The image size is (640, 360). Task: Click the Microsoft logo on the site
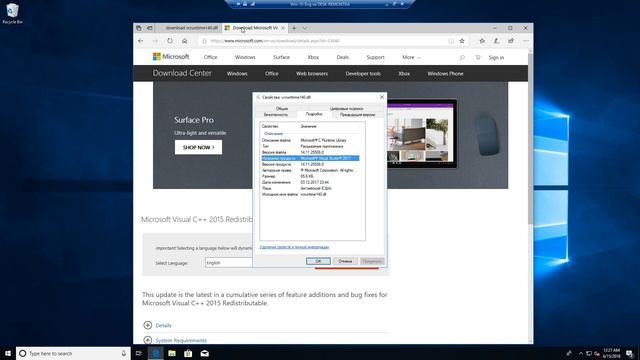click(171, 57)
